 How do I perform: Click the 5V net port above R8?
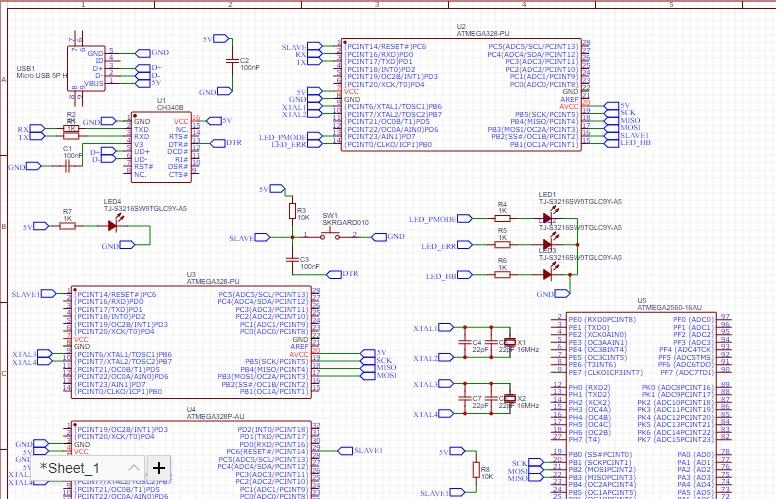pos(457,451)
